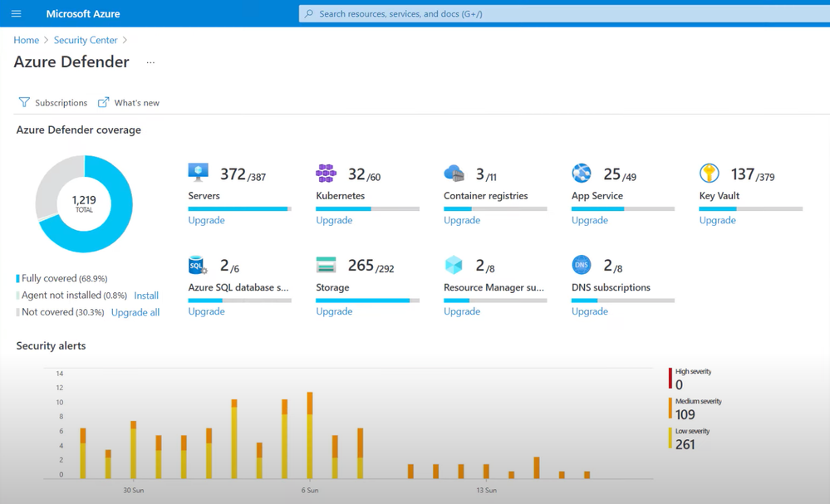
Task: Click the Storage count 265/292
Action: [x=371, y=266]
